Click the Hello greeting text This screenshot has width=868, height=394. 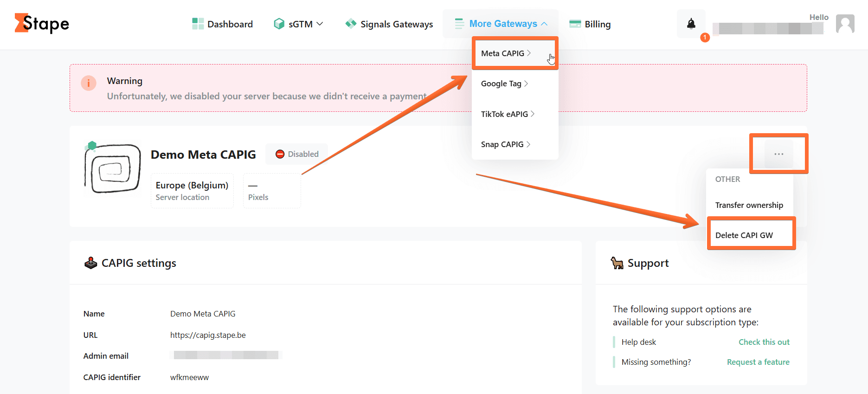click(819, 17)
